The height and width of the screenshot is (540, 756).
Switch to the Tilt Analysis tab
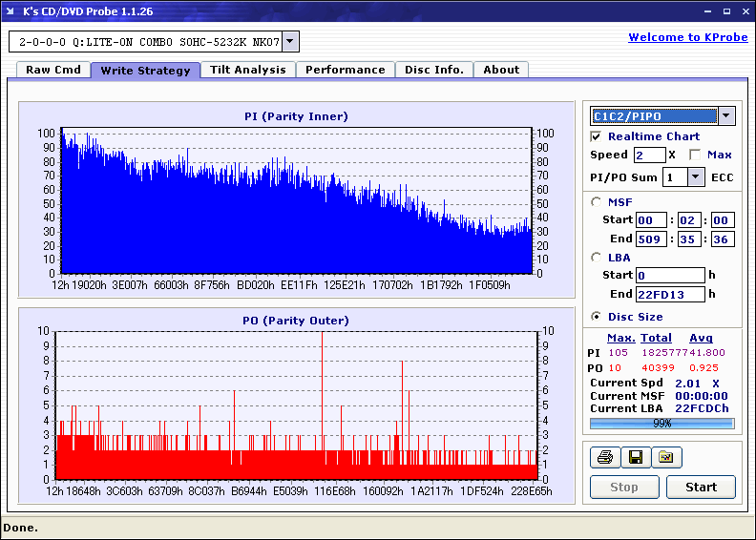(x=247, y=70)
